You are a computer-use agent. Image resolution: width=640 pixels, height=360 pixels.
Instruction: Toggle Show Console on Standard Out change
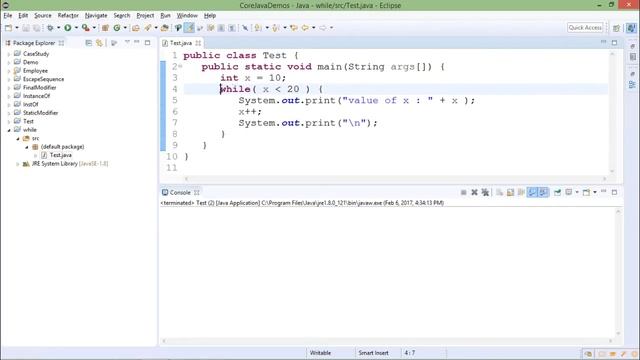pyautogui.click(x=532, y=192)
